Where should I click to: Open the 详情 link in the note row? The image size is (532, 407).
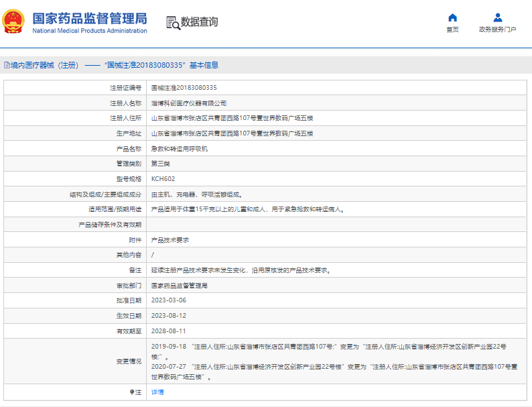[157, 392]
